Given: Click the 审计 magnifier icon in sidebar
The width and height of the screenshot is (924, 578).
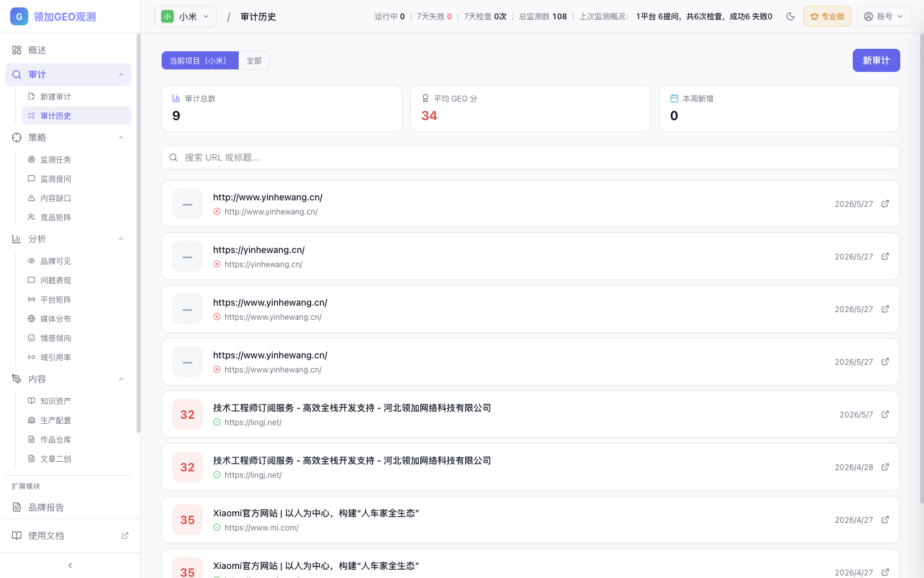Looking at the screenshot, I should [x=17, y=74].
